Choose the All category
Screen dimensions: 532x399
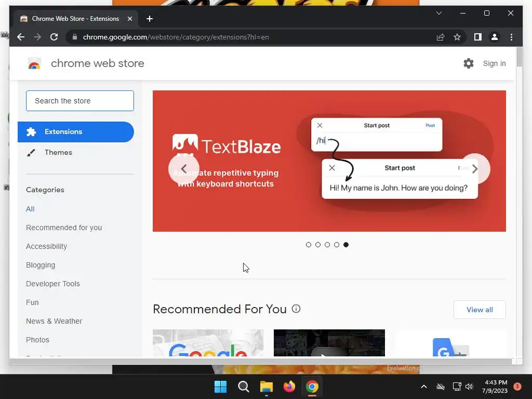[30, 209]
